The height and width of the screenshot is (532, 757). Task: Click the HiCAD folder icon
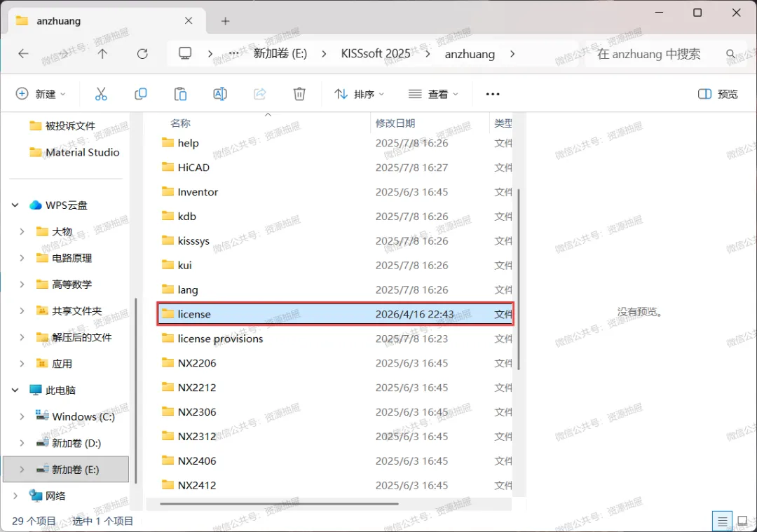click(x=168, y=167)
